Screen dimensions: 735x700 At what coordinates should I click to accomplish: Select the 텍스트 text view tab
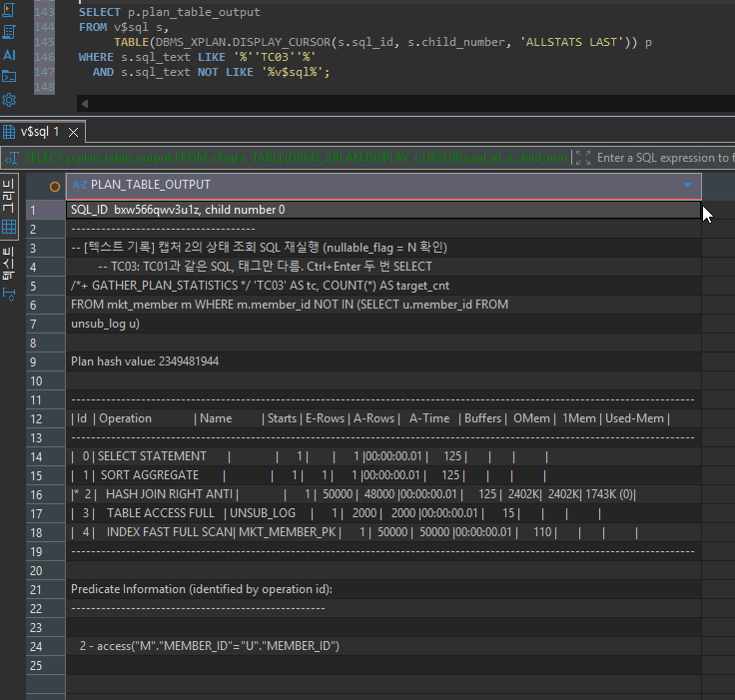[9, 274]
